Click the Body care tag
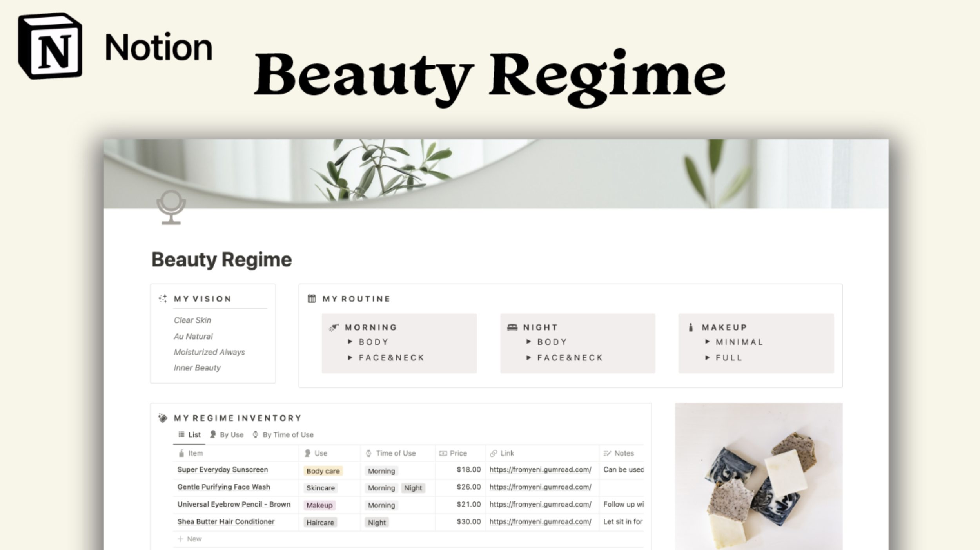Screen dimensions: 980x550 point(323,471)
